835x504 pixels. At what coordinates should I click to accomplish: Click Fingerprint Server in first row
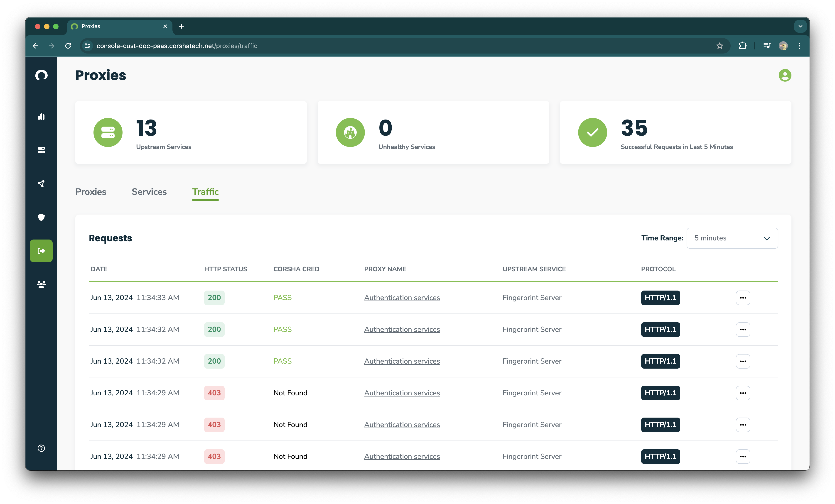[532, 298]
